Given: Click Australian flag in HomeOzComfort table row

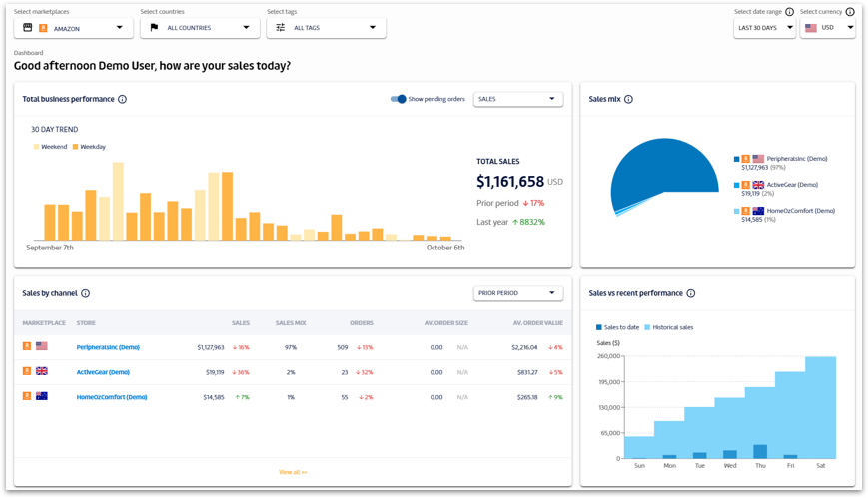Looking at the screenshot, I should click(x=42, y=396).
